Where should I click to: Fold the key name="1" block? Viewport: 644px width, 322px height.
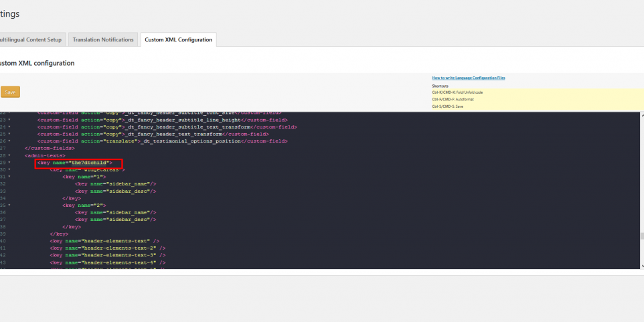pyautogui.click(x=9, y=177)
